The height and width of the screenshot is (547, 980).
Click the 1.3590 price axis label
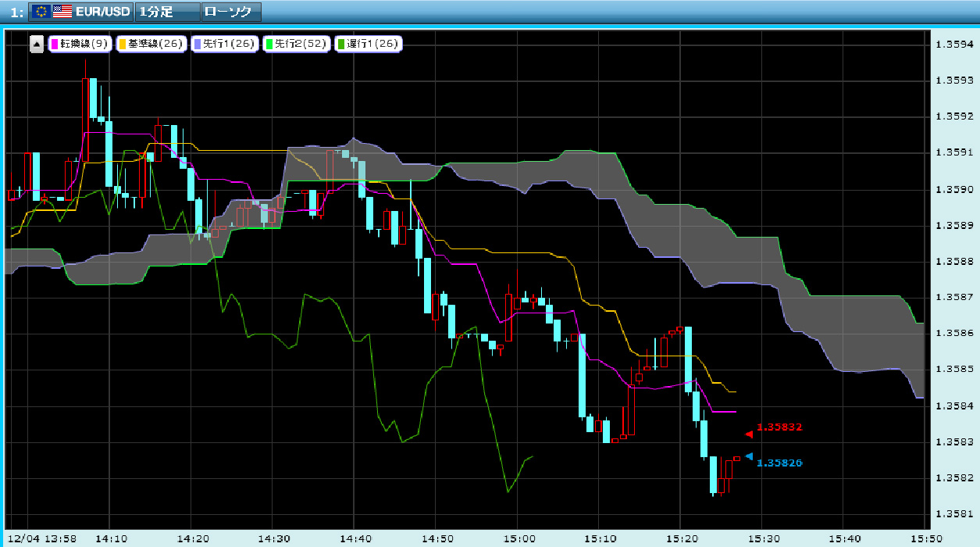(x=953, y=189)
